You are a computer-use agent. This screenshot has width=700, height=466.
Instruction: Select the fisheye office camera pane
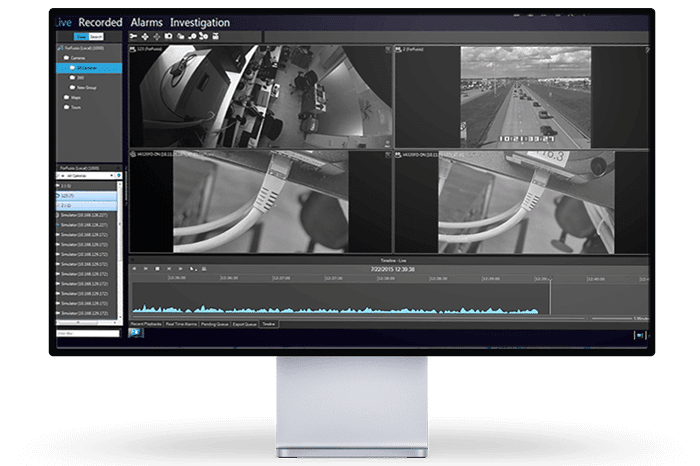pos(261,96)
